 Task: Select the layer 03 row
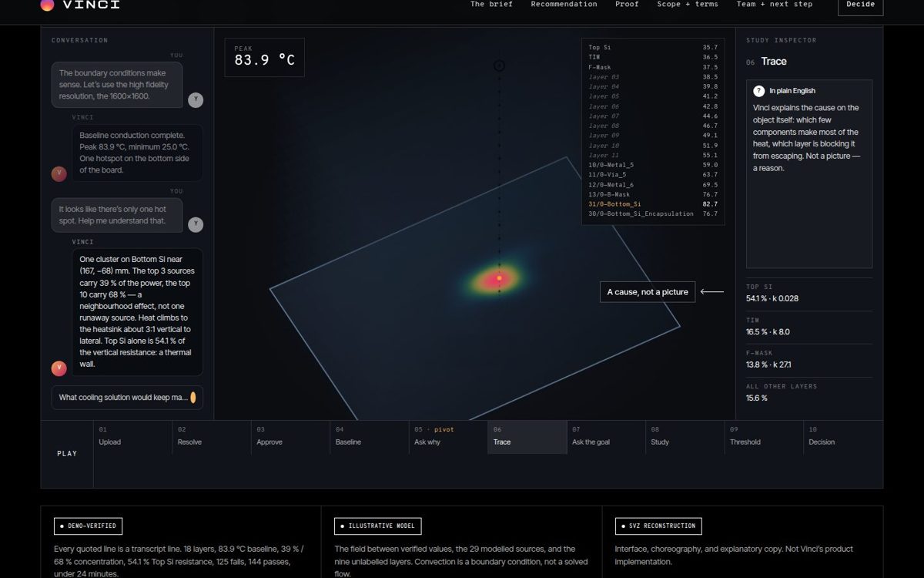(653, 77)
